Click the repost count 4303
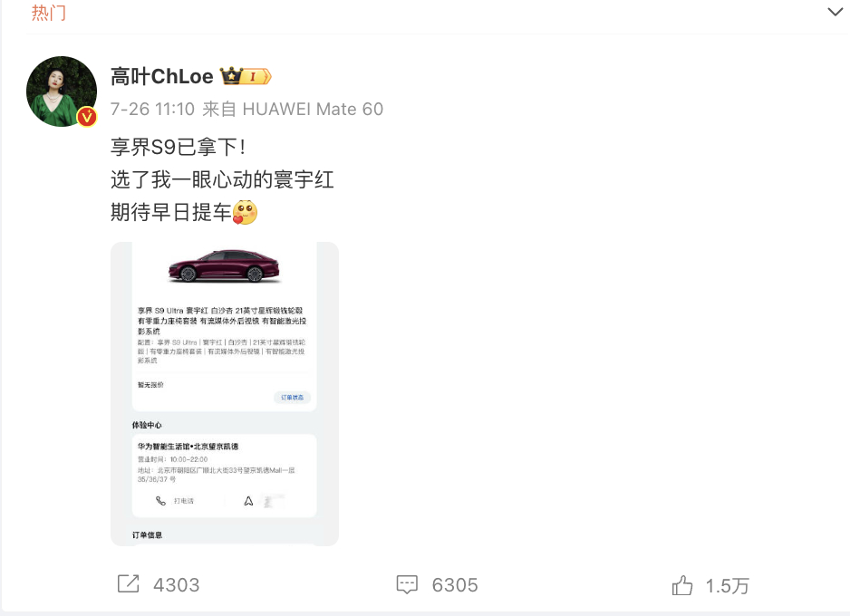The image size is (850, 616). pos(176,585)
